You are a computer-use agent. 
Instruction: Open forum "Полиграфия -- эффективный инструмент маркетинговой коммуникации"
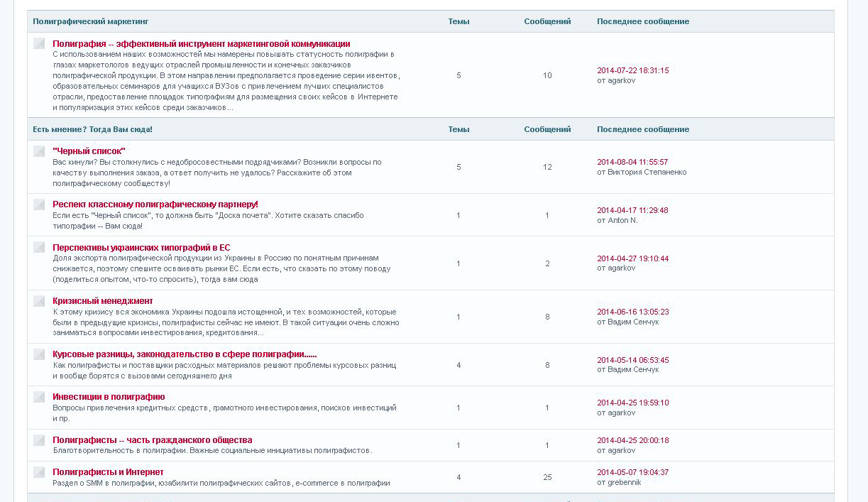[202, 44]
